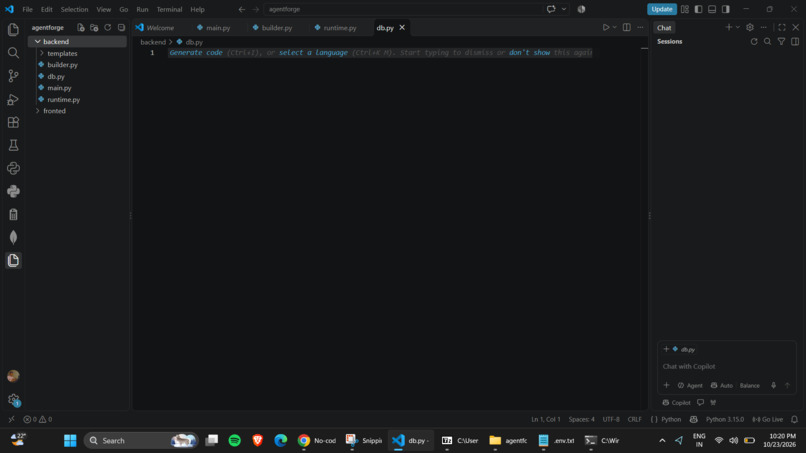Screen dimensions: 806x453
Task: Click the Chat with Copilot input
Action: click(x=726, y=366)
